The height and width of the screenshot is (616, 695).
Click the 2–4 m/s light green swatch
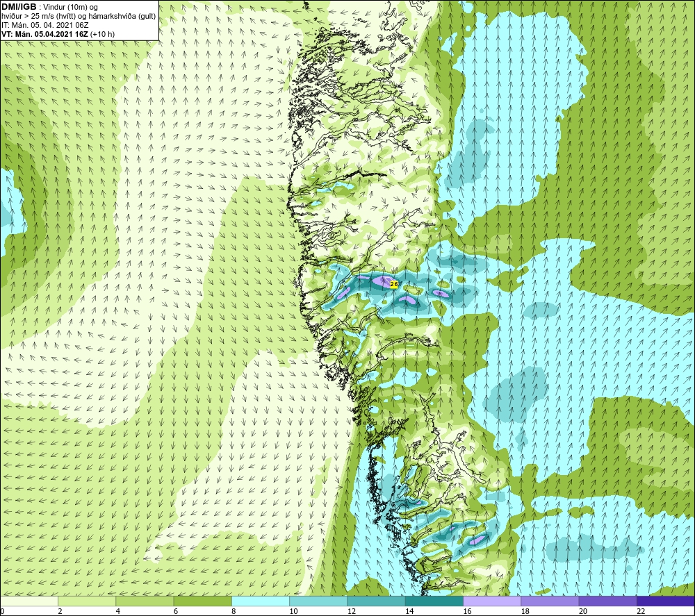(87, 601)
